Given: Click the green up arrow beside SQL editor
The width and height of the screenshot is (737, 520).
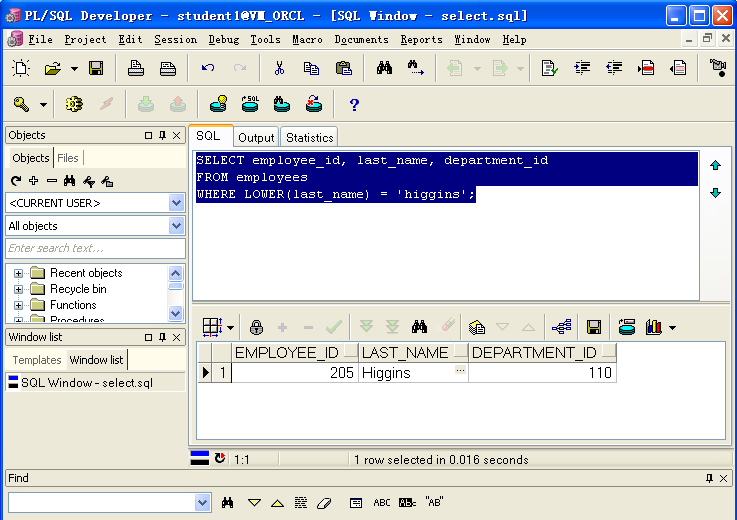Looking at the screenshot, I should (x=715, y=165).
